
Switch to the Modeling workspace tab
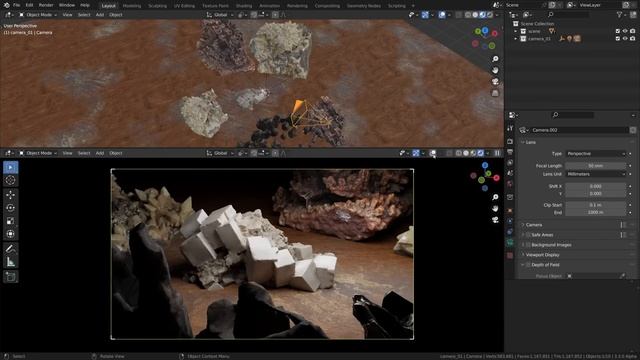pos(132,6)
